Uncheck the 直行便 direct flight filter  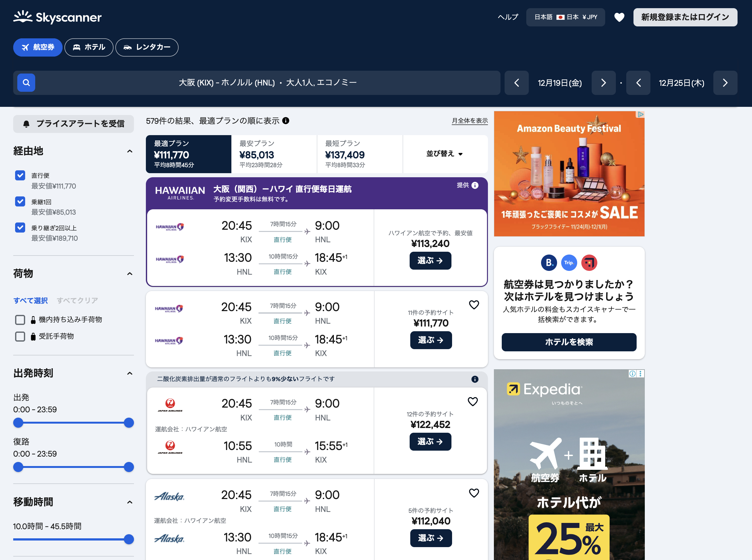point(20,175)
